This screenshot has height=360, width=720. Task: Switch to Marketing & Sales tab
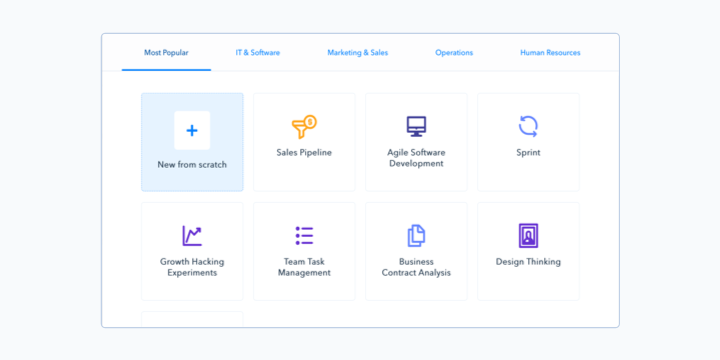358,53
